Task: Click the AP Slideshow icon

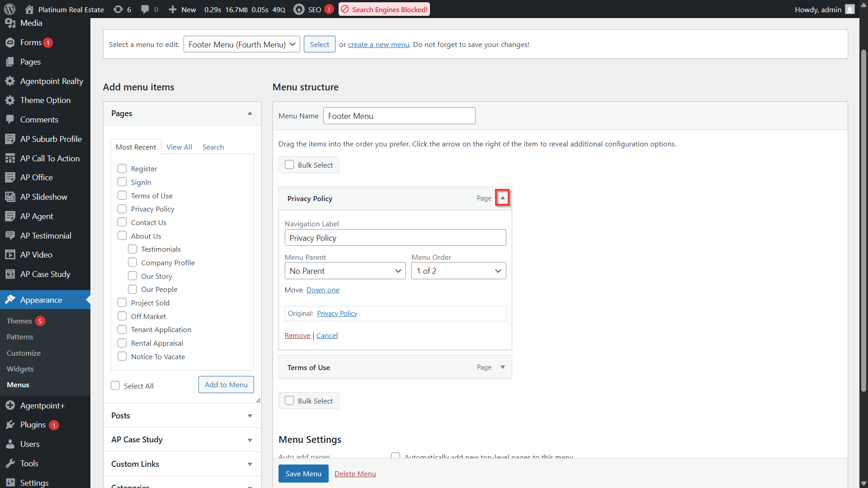Action: (10, 197)
